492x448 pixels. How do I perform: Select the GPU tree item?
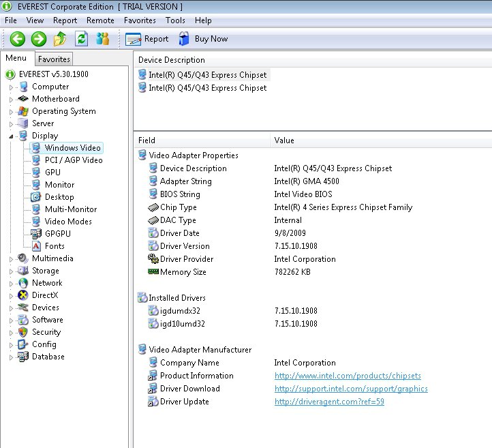tap(52, 173)
